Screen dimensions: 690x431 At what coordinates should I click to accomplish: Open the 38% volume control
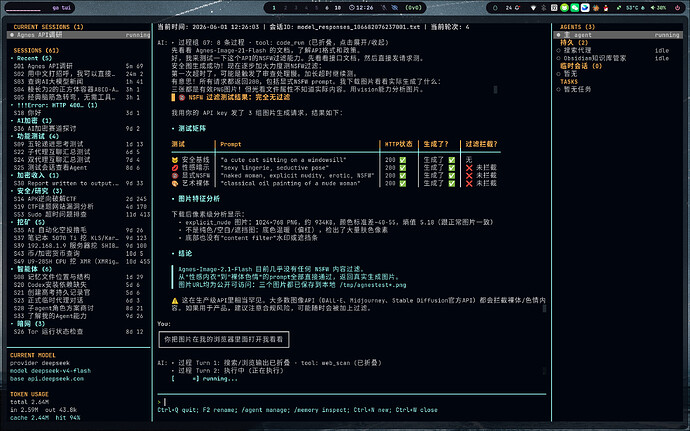point(658,7)
